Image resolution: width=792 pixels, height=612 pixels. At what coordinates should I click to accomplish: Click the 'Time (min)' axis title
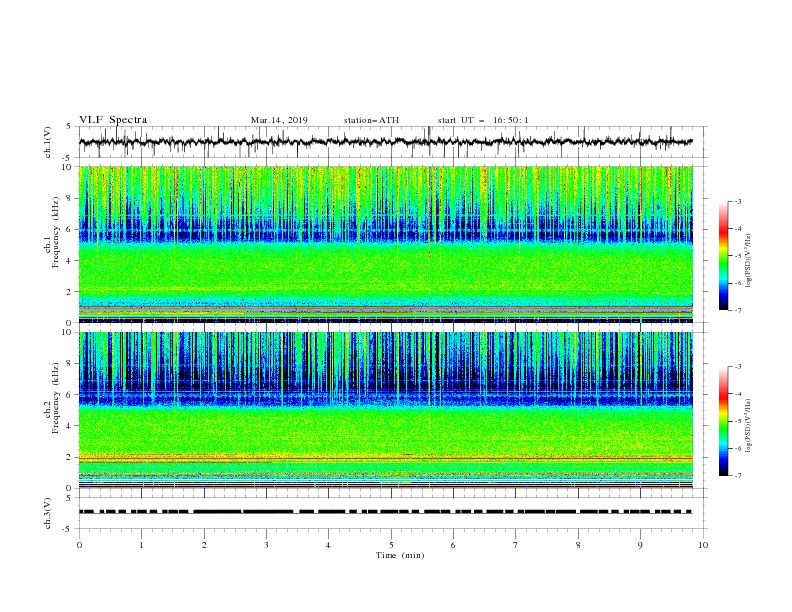point(400,555)
